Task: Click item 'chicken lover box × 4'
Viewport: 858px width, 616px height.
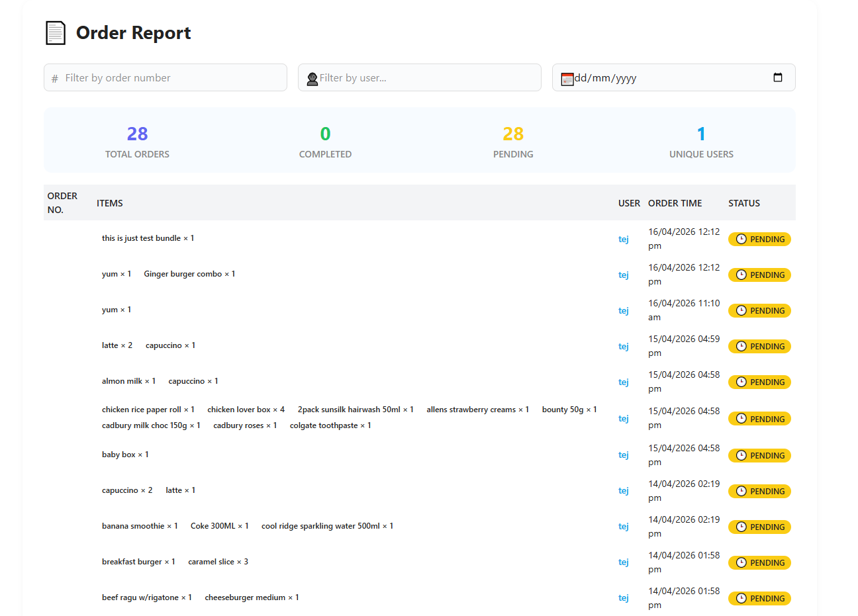Action: click(x=246, y=410)
